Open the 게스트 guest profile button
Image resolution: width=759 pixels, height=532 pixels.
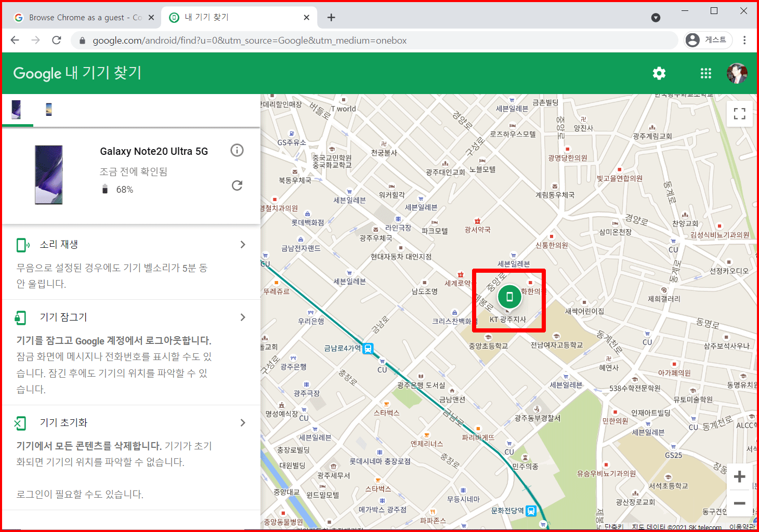tap(708, 40)
